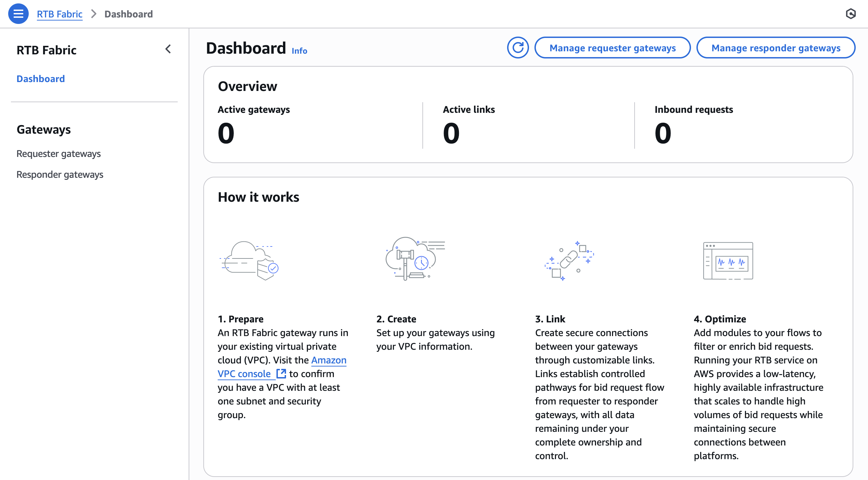Click the Prepare step cloud shield illustration
Screen dimensions: 868x480
(249, 261)
